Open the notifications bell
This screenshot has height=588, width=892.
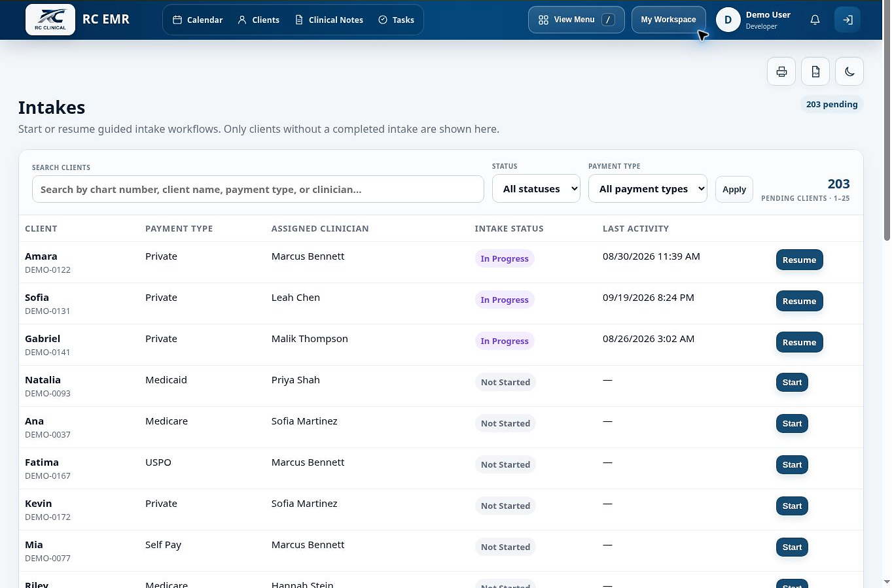(815, 20)
